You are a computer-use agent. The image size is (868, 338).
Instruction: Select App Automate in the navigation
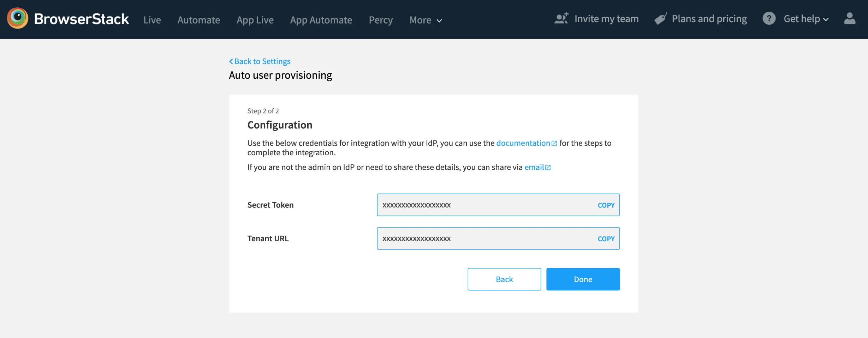click(x=321, y=20)
